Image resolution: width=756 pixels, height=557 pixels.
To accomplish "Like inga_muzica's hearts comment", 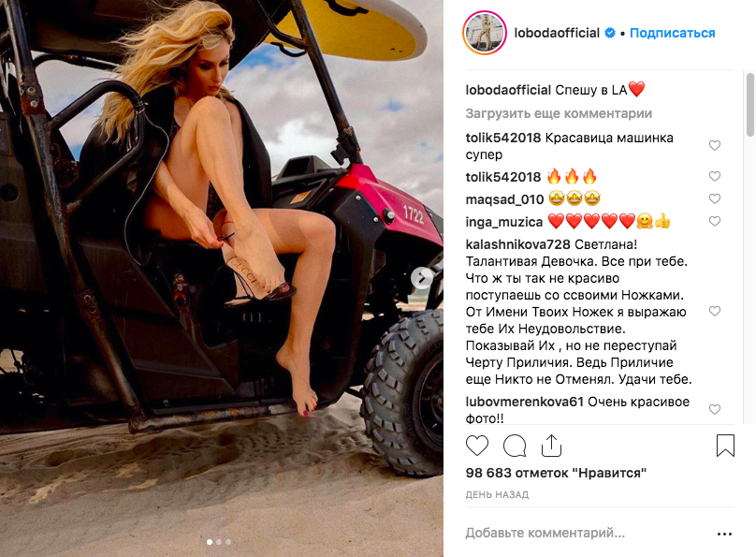I will click(x=715, y=221).
